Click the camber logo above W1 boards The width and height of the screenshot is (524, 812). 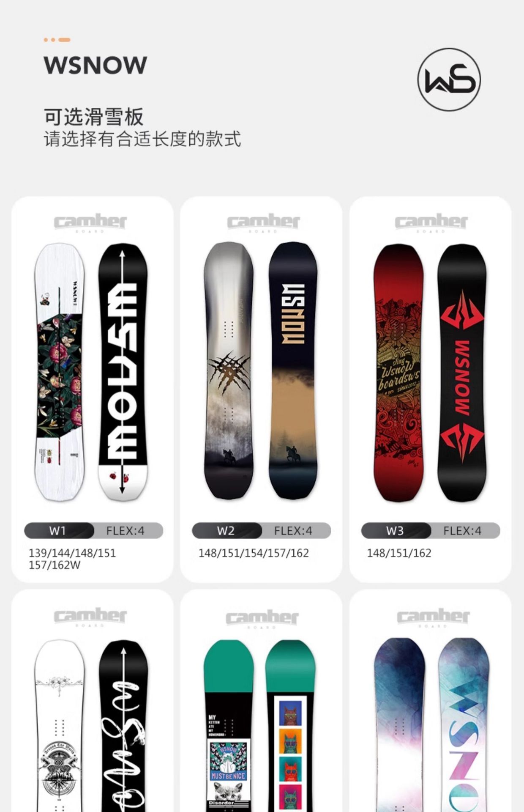90,222
